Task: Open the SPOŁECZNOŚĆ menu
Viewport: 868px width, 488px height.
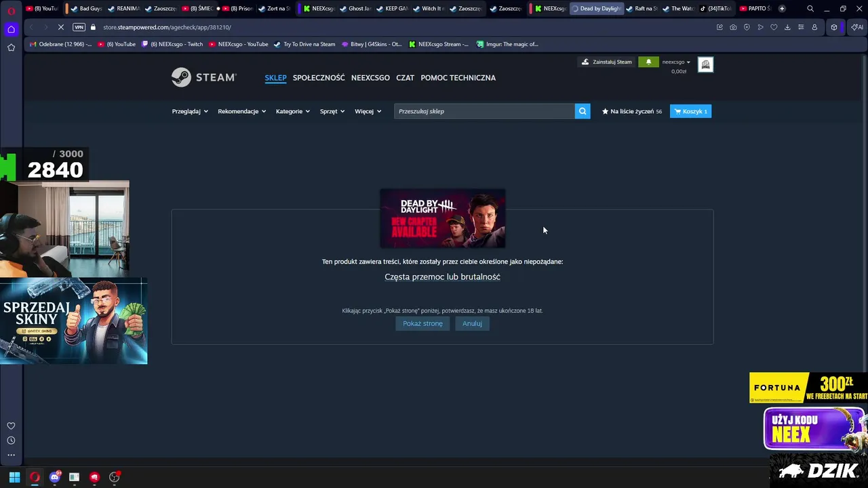Action: click(319, 78)
